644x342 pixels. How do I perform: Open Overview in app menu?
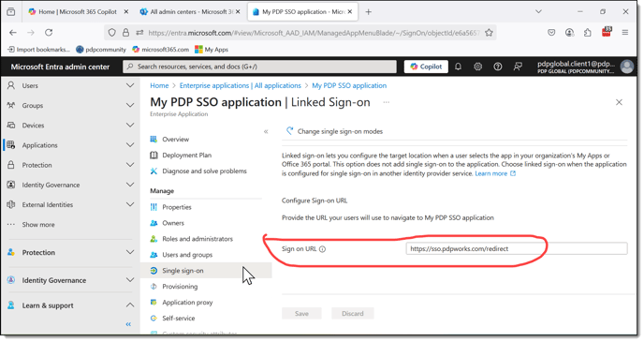175,140
